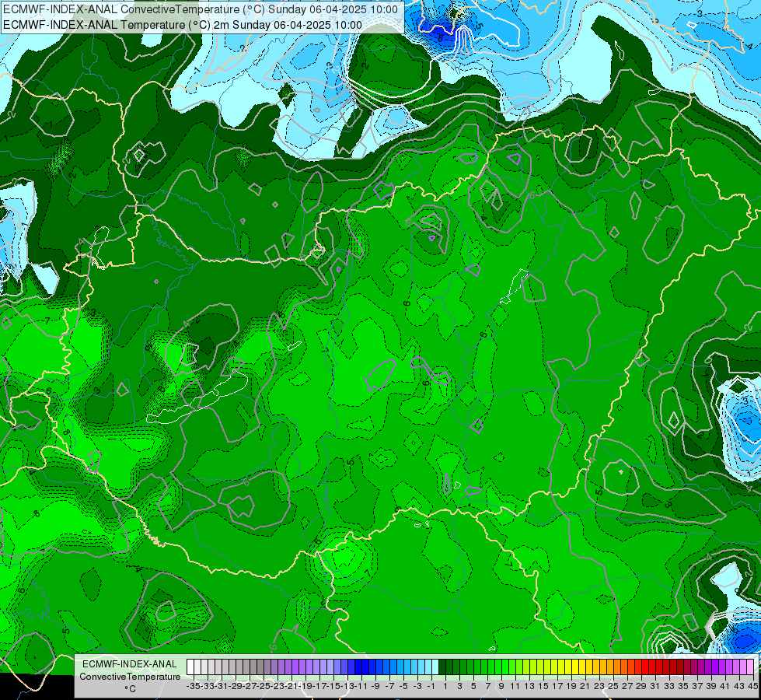Click the legend value -1
The image size is (761, 700).
coord(431,686)
